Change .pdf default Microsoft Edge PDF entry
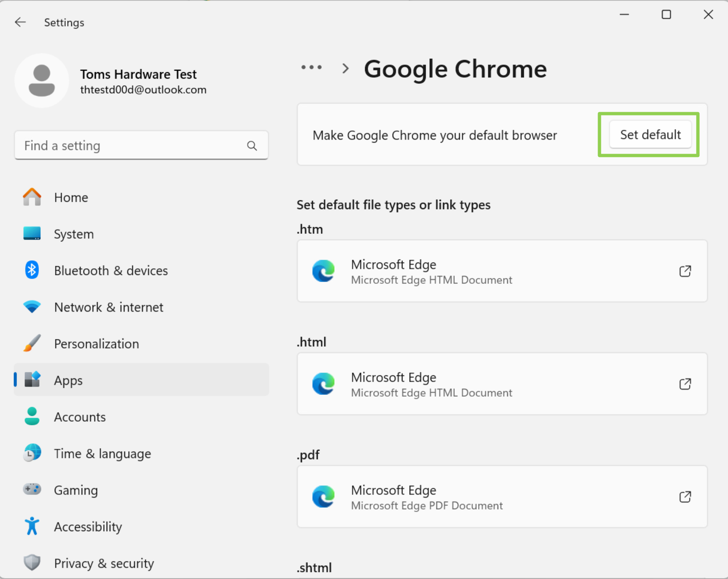Viewport: 728px width, 579px height. coord(502,497)
